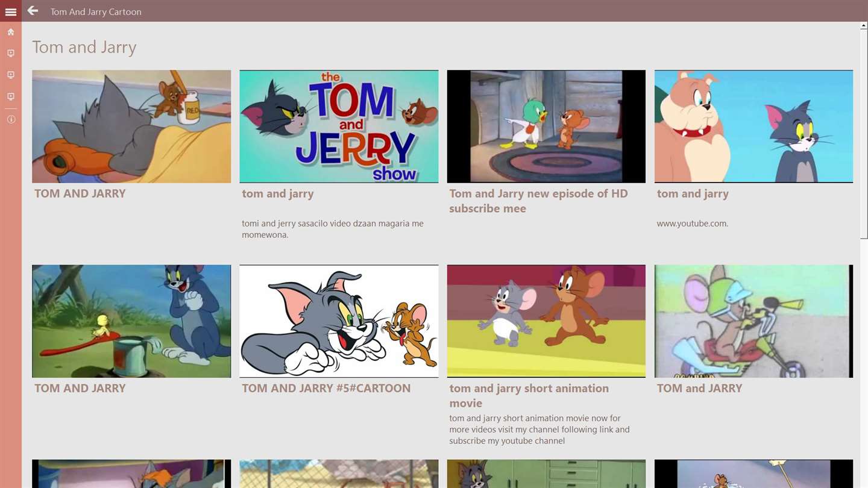Open the mouse on motorcycle thumbnail
This screenshot has height=488, width=868.
pos(753,321)
